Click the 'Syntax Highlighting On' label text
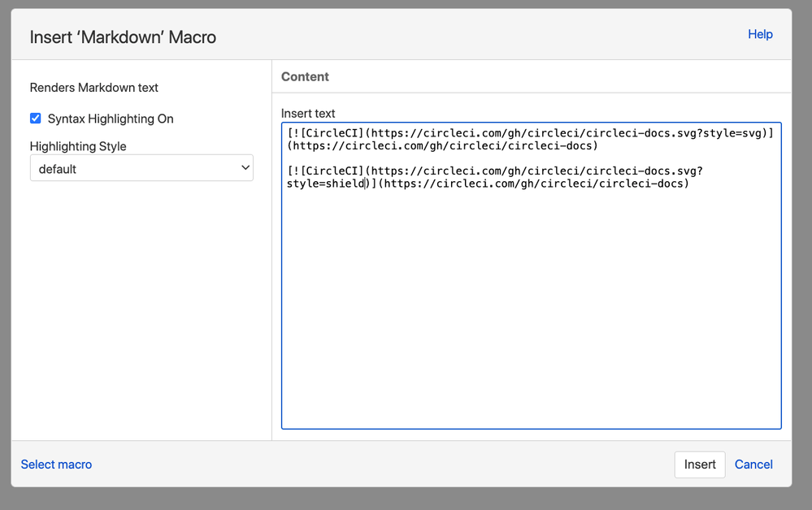Image resolution: width=812 pixels, height=510 pixels. coord(111,119)
